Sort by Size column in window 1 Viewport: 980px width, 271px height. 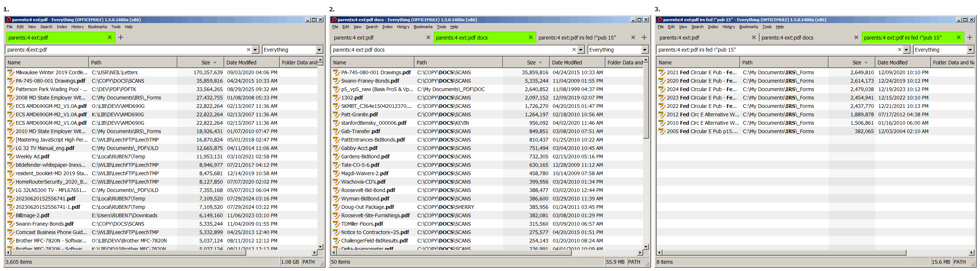[x=200, y=62]
